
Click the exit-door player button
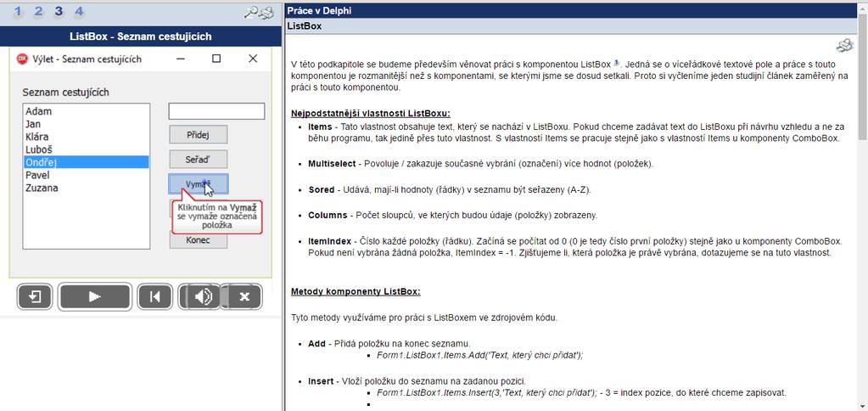click(34, 297)
